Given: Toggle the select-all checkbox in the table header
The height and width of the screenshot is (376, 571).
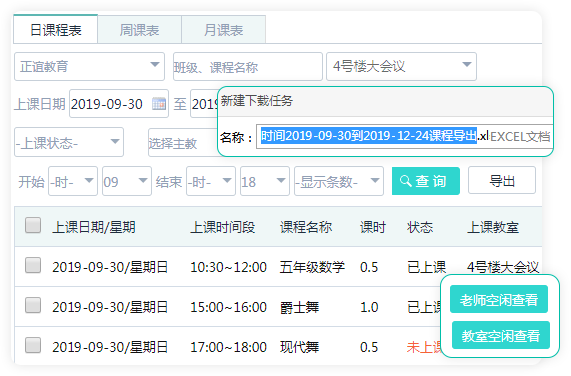Looking at the screenshot, I should click(33, 225).
